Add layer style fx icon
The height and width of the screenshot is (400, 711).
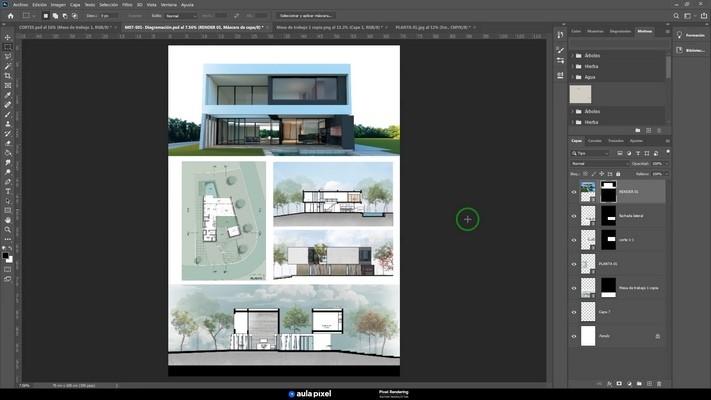point(609,384)
